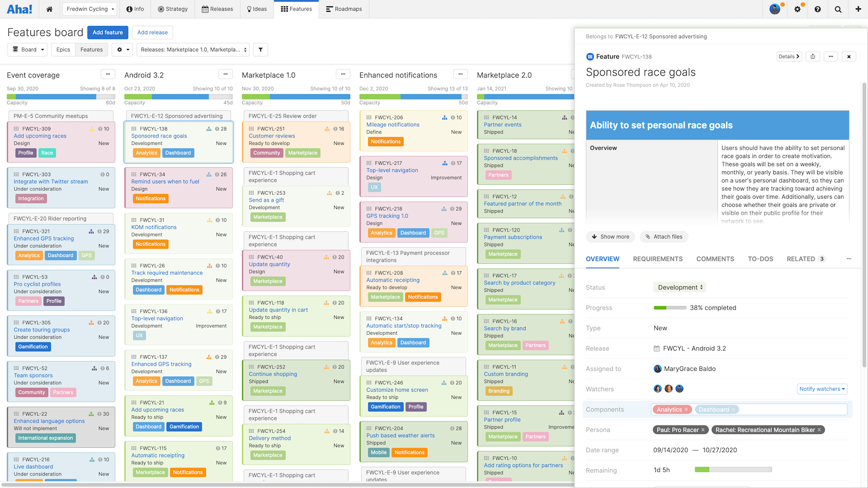Image resolution: width=868 pixels, height=488 pixels.
Task: Remove the Analytics component tag
Action: (x=686, y=409)
